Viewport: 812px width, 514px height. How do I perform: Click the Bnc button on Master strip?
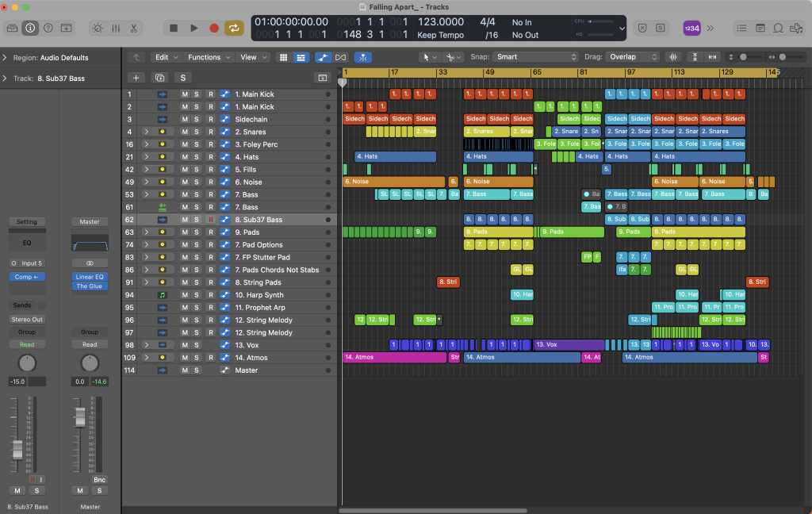[x=99, y=480]
